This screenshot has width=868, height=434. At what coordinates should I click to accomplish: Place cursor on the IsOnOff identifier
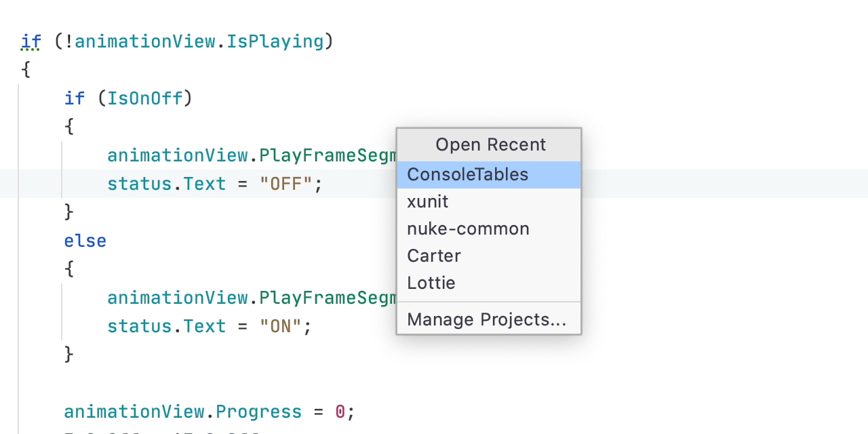coord(145,98)
